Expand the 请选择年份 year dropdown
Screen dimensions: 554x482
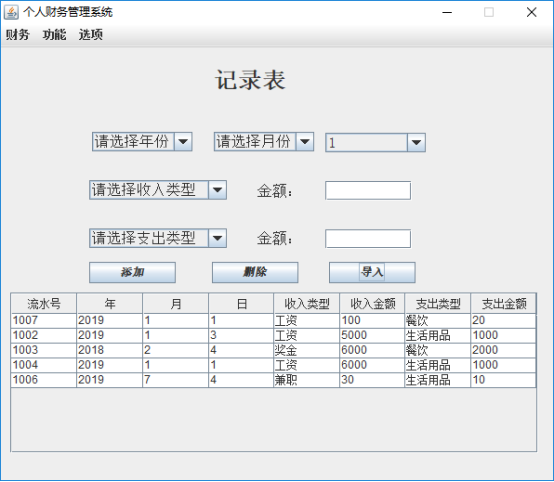pyautogui.click(x=142, y=142)
